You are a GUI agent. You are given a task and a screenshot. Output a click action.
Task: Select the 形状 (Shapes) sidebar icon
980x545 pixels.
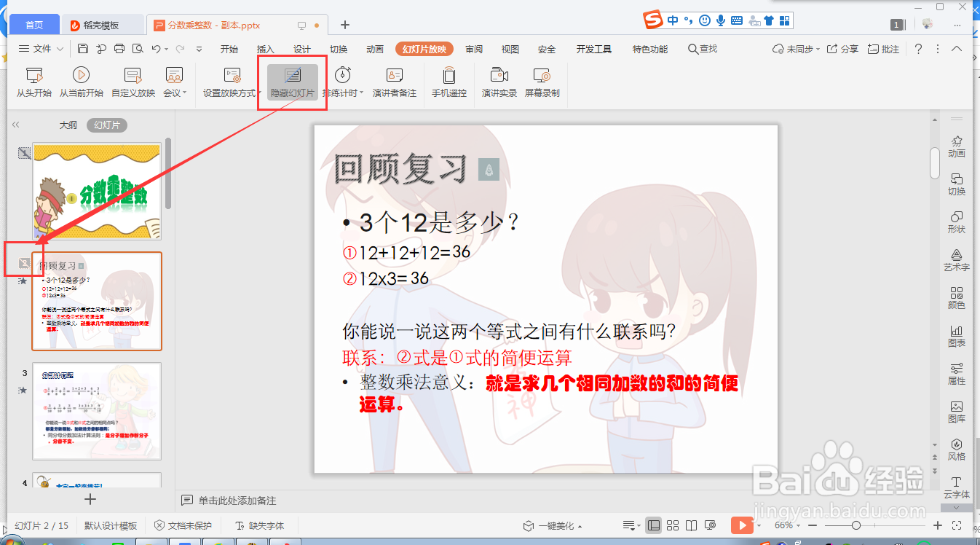coord(956,221)
